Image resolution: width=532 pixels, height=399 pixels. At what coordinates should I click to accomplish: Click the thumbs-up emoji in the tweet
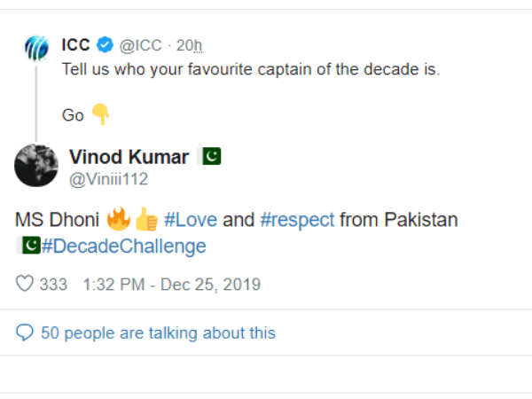[x=145, y=220]
